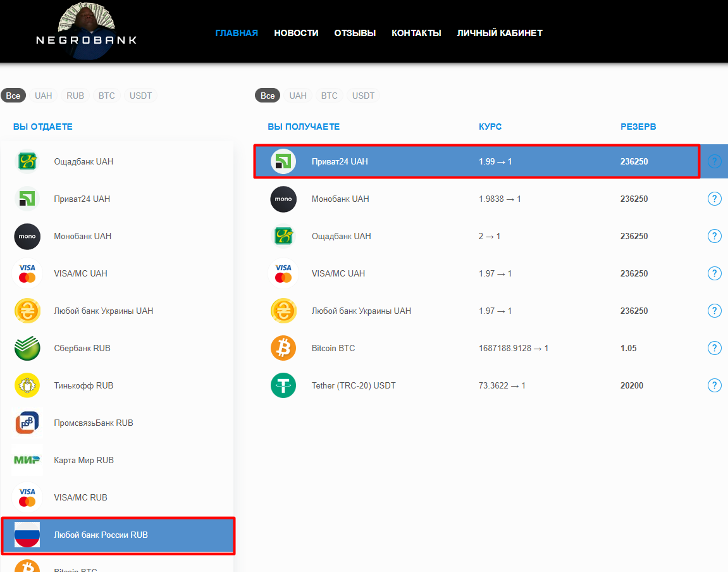Open help icon for VISA/MC UAH row
728x572 pixels.
pyautogui.click(x=715, y=273)
